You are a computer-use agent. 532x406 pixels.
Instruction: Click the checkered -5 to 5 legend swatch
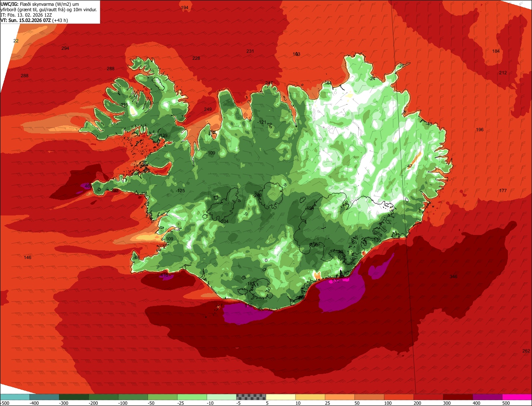coord(251,397)
